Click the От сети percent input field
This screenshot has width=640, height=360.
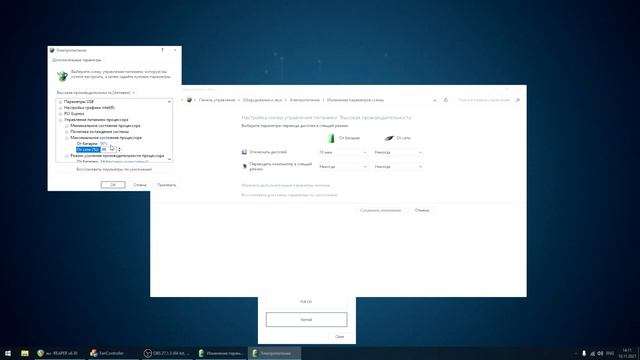108,150
